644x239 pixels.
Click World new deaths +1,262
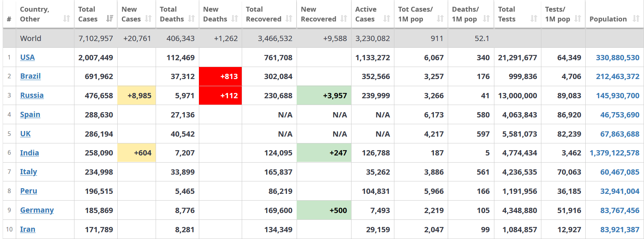click(x=226, y=38)
